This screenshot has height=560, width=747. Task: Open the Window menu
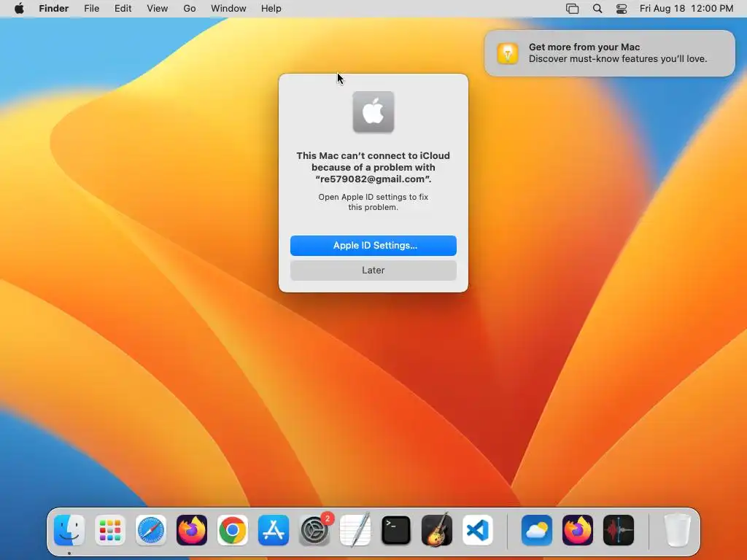pyautogui.click(x=228, y=9)
